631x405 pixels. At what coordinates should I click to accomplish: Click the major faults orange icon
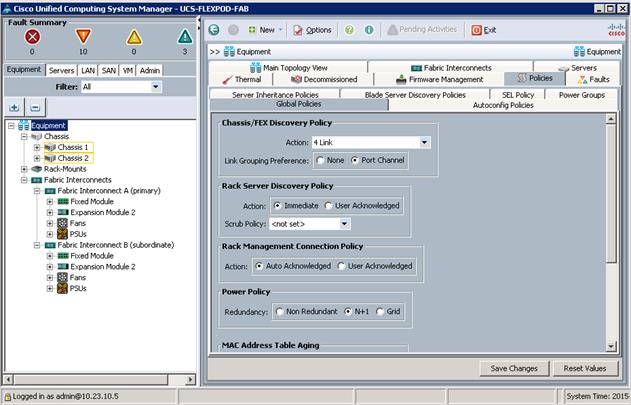pyautogui.click(x=83, y=37)
